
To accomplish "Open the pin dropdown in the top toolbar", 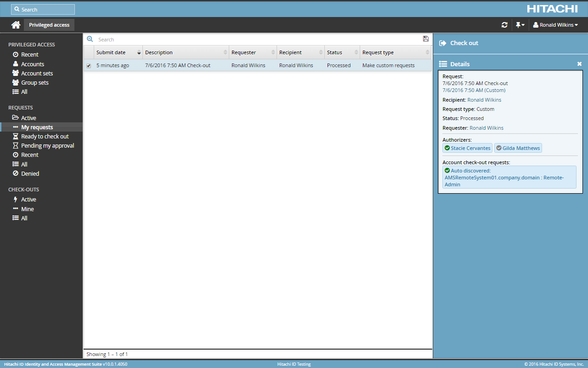I will click(520, 24).
